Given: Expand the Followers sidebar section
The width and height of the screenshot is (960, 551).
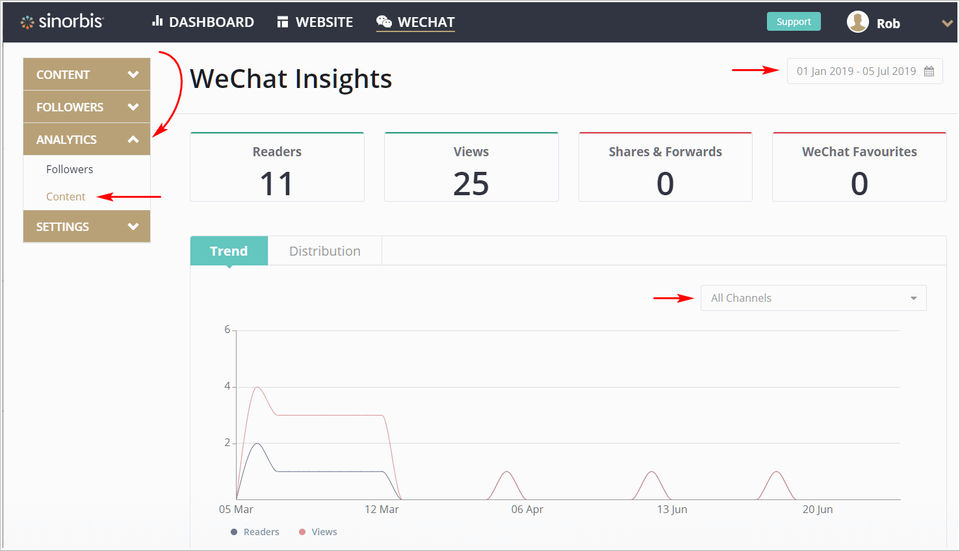Looking at the screenshot, I should tap(86, 107).
